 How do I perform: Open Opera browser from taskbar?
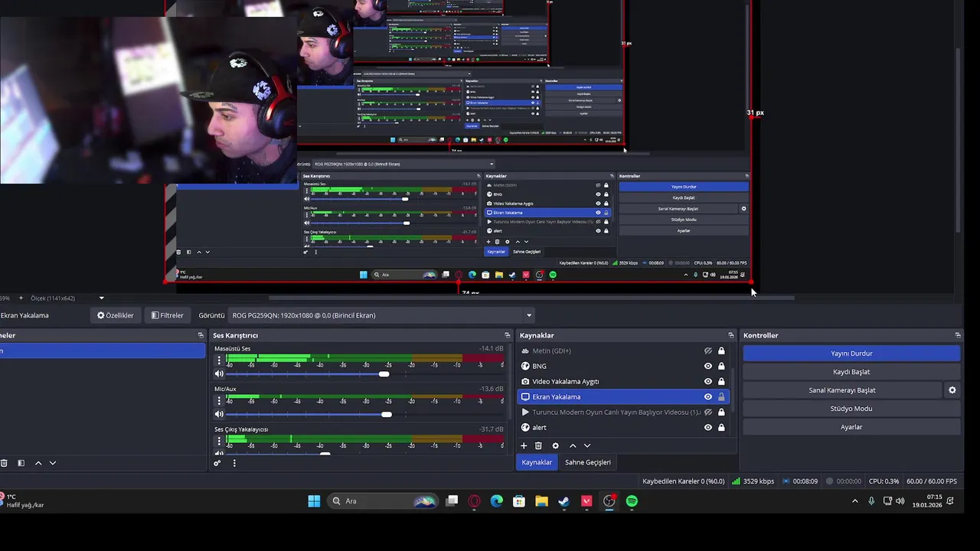coord(475,501)
